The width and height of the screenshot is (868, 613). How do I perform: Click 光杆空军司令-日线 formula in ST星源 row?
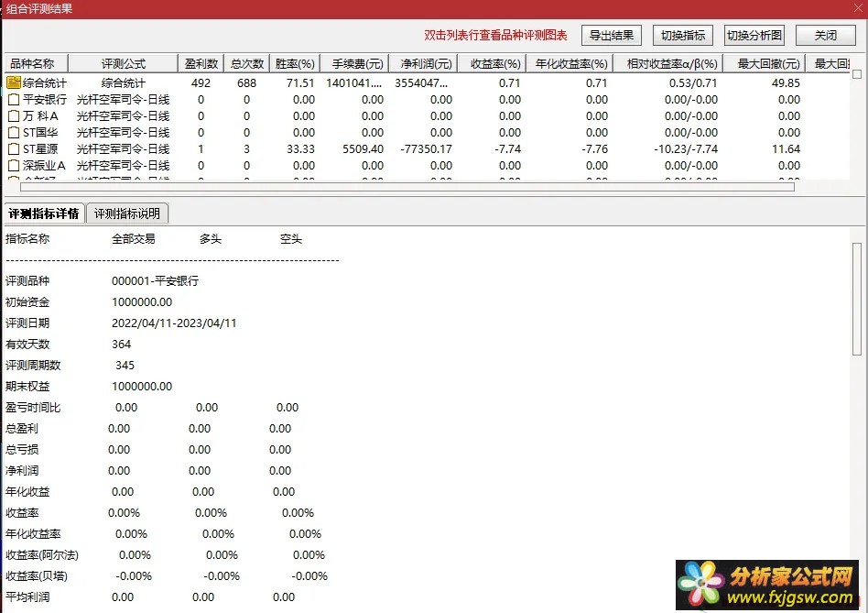coord(123,149)
